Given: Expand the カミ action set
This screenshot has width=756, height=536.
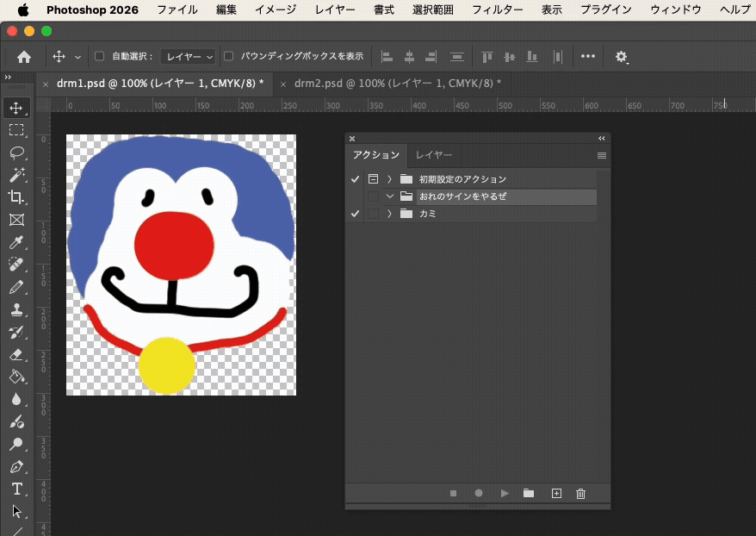Looking at the screenshot, I should point(389,213).
